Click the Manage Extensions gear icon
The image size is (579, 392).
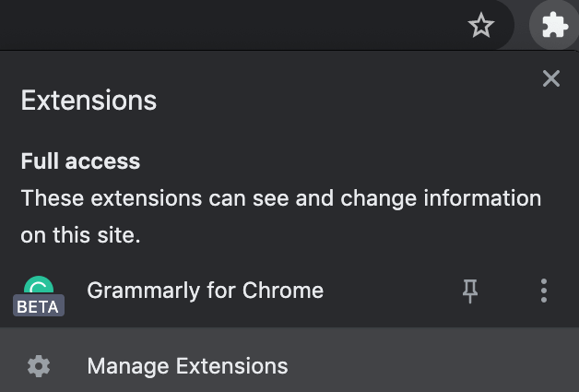[39, 366]
